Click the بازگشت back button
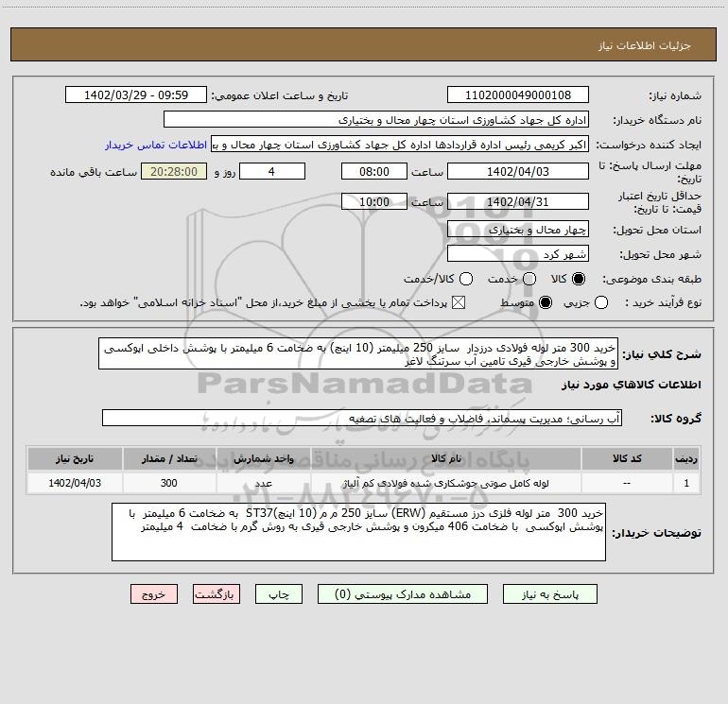Screen dimensions: 728x704 217,594
